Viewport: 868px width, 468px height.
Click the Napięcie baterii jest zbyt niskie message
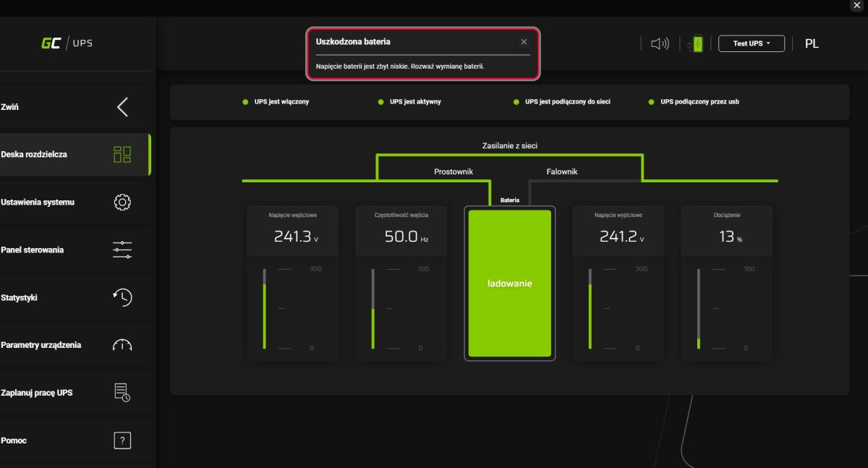tap(400, 66)
